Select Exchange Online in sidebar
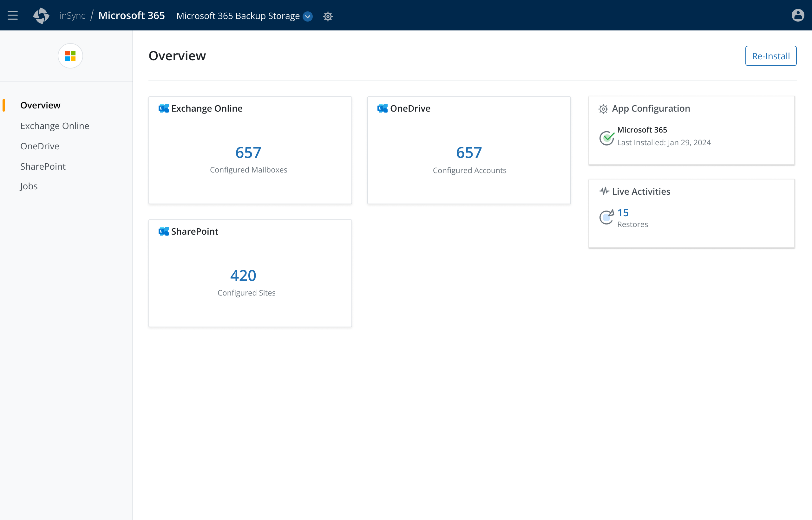This screenshot has width=812, height=520. 55,126
